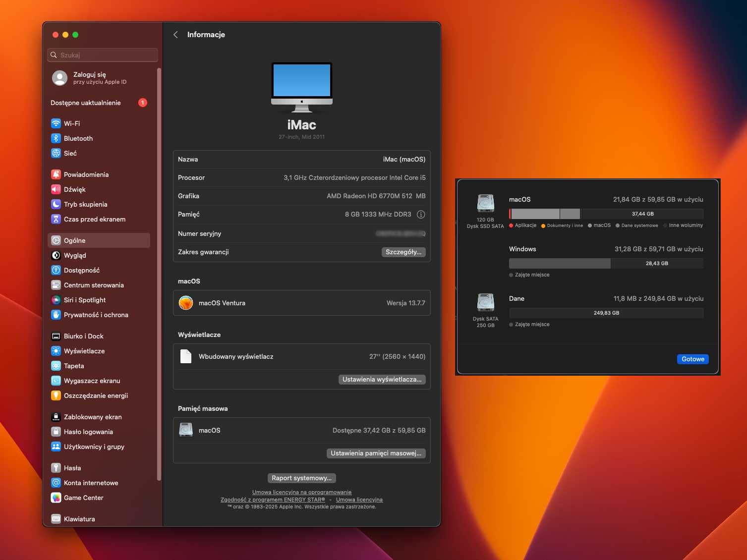Click the 120 GB SSD SATA disk icon
The height and width of the screenshot is (560, 747).
coord(486,203)
